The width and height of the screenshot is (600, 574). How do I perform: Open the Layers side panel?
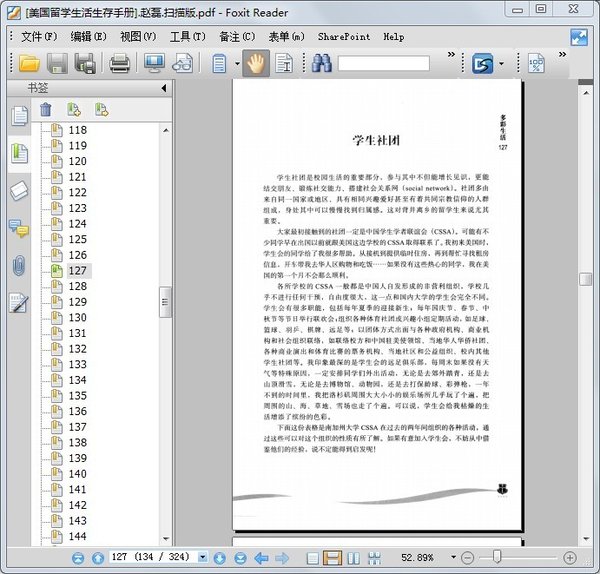click(19, 191)
